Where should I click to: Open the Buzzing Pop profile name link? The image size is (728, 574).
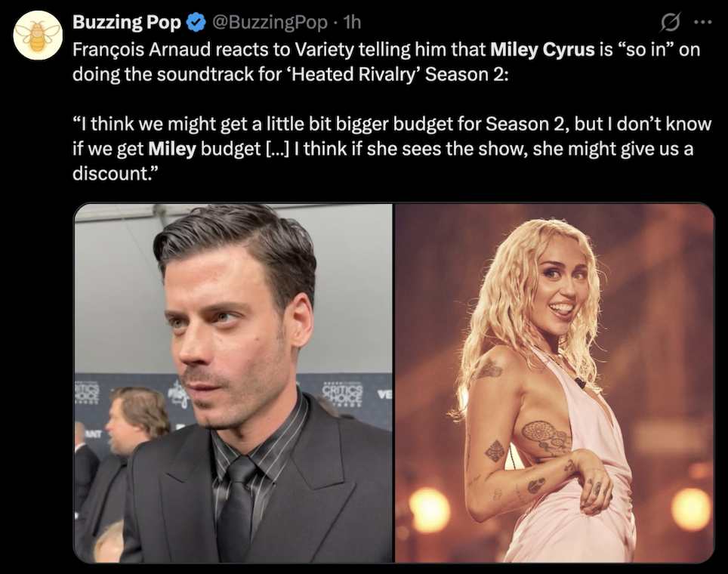[124, 23]
